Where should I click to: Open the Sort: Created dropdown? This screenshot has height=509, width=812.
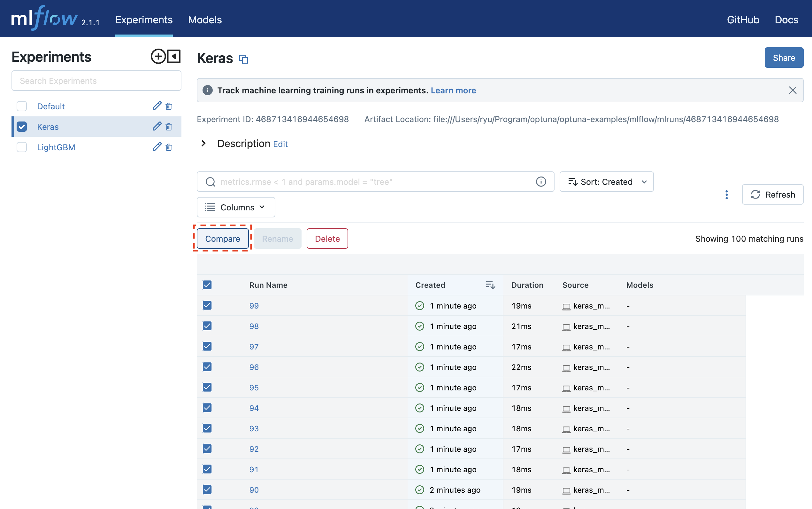click(606, 182)
